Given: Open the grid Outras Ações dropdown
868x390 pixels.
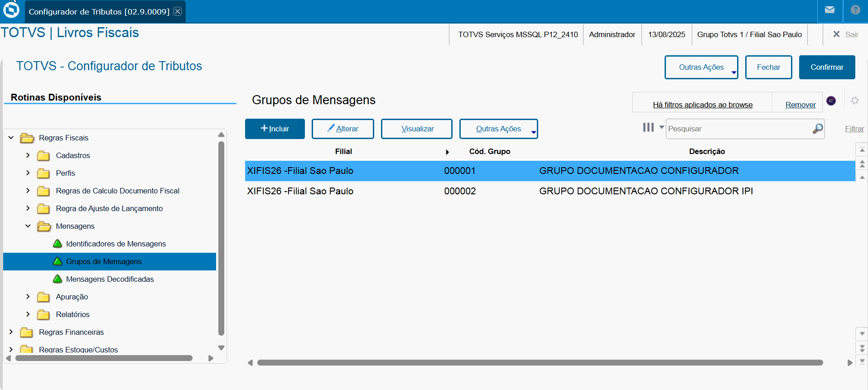Looking at the screenshot, I should pyautogui.click(x=498, y=129).
